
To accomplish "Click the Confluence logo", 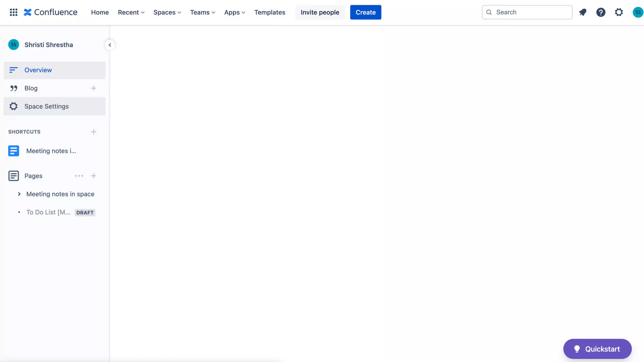I will pos(51,12).
